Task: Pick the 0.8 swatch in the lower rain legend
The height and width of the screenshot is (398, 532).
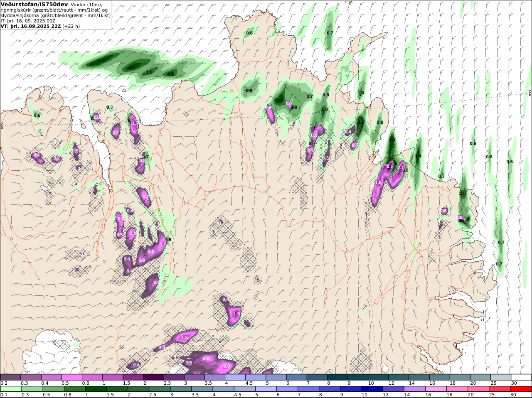Action: pyautogui.click(x=74, y=389)
